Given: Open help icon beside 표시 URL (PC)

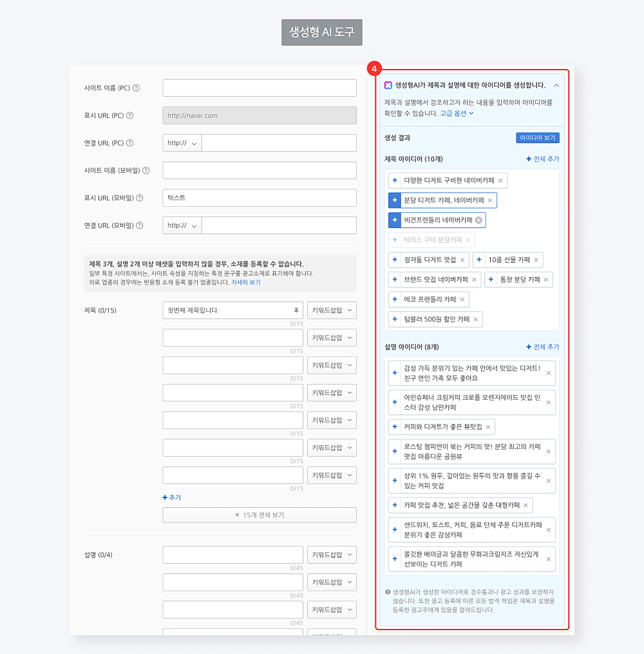Looking at the screenshot, I should click(130, 115).
